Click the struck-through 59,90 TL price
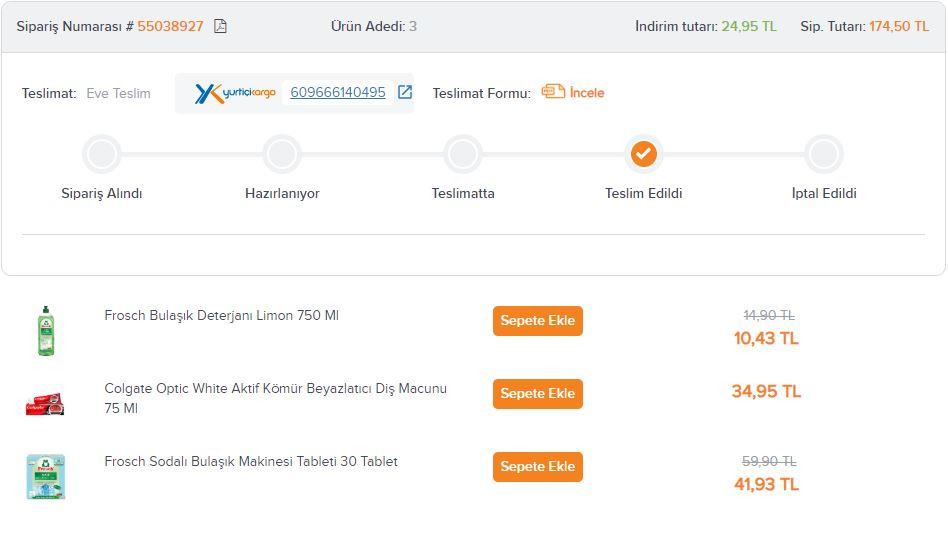Viewport: 948px width, 537px height. [x=768, y=461]
